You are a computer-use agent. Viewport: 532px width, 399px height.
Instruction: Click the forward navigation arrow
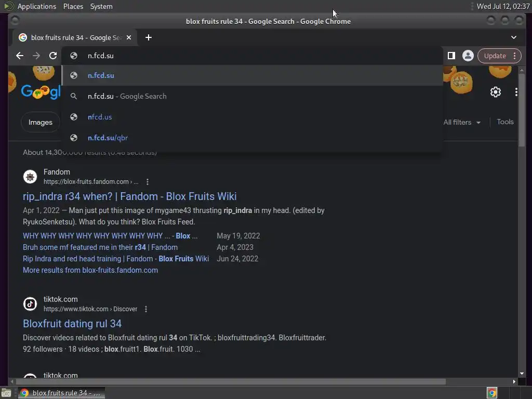(x=36, y=56)
